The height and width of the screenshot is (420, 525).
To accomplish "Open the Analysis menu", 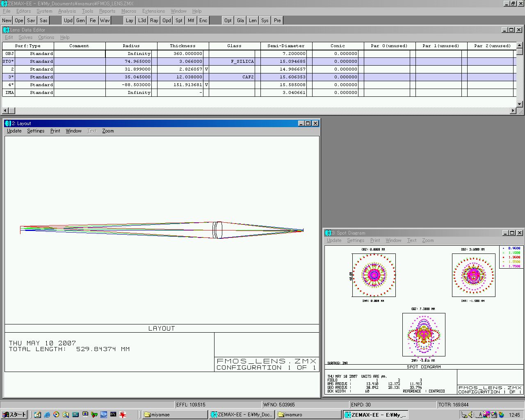I will click(x=67, y=11).
